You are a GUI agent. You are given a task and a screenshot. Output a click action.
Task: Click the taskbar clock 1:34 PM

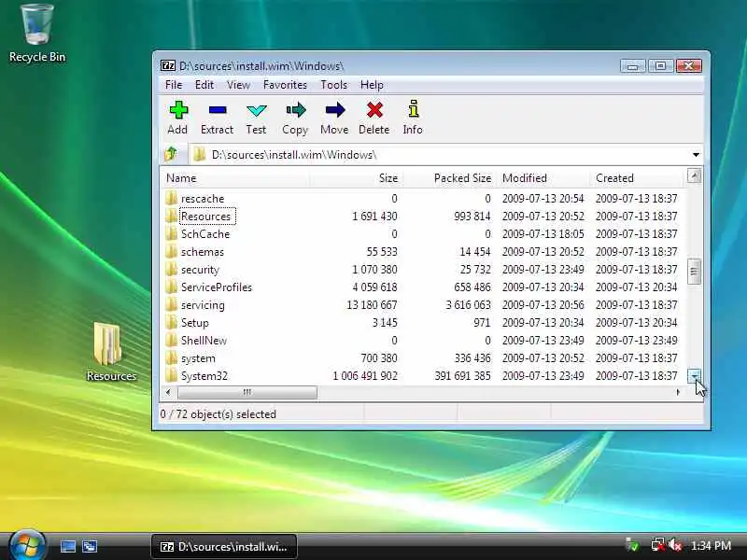[712, 546]
